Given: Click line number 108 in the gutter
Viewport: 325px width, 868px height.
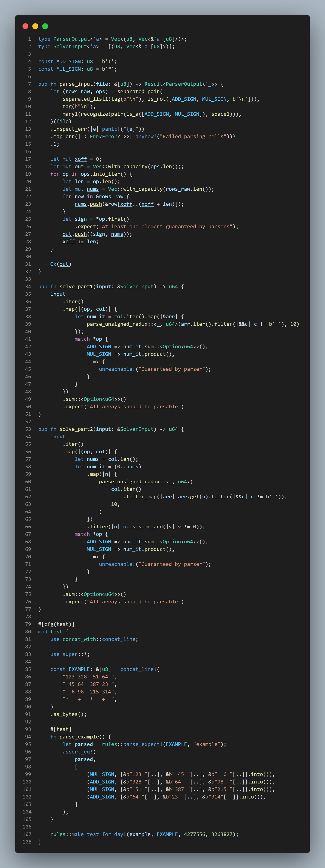Looking at the screenshot, I should point(27,842).
